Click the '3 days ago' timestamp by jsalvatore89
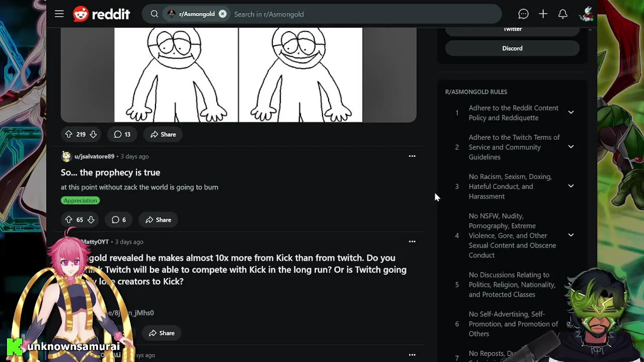Screen dimensions: 644x362 (x=134, y=156)
